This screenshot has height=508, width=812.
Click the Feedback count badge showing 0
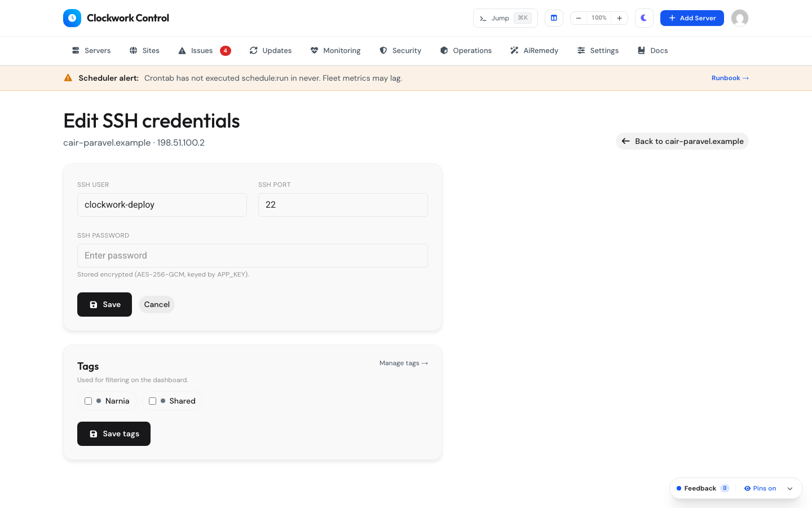725,488
